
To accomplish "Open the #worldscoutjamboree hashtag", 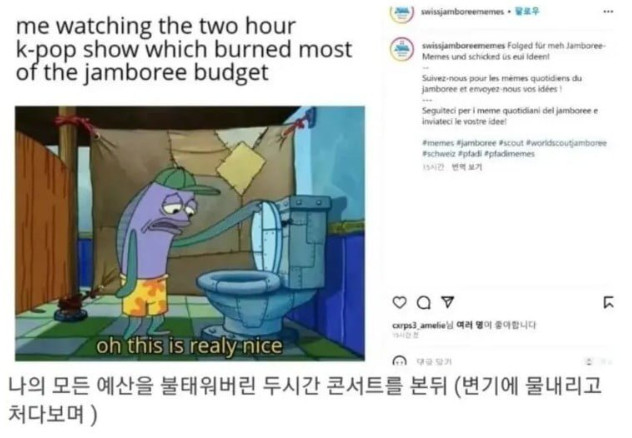I will [566, 143].
